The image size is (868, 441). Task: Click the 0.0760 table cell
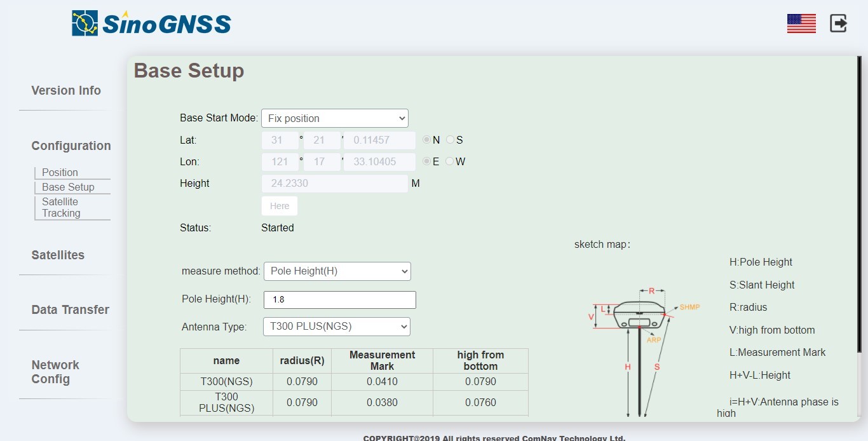click(480, 403)
